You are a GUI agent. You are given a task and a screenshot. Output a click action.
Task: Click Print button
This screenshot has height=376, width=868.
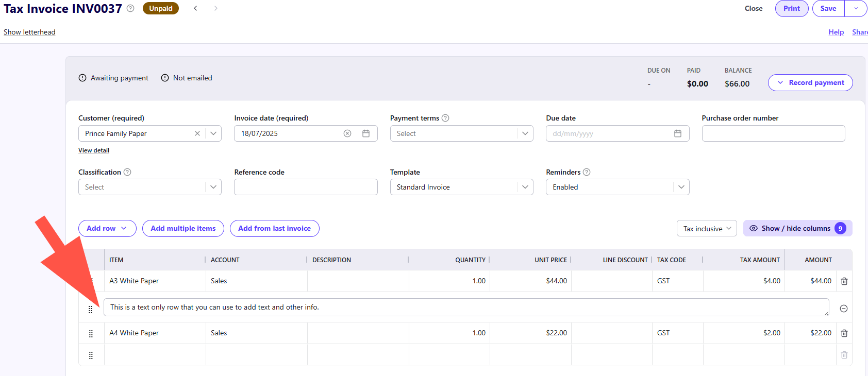(x=792, y=8)
